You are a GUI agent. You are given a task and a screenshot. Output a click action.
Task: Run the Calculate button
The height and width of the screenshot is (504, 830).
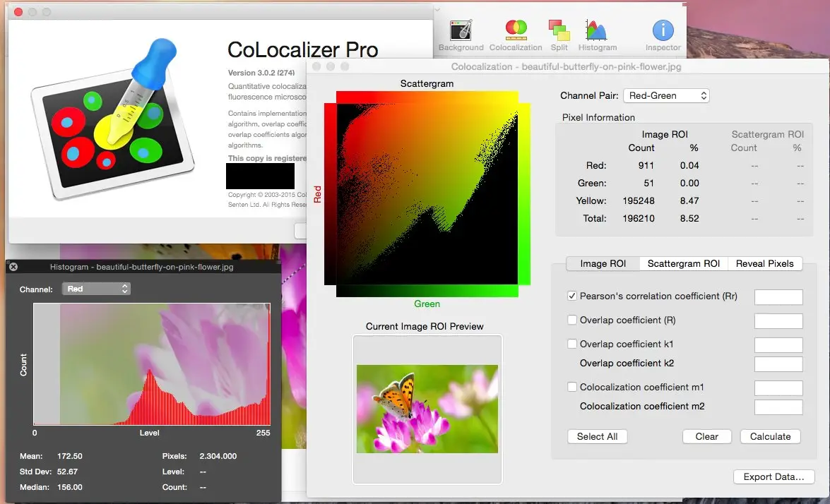tap(770, 436)
